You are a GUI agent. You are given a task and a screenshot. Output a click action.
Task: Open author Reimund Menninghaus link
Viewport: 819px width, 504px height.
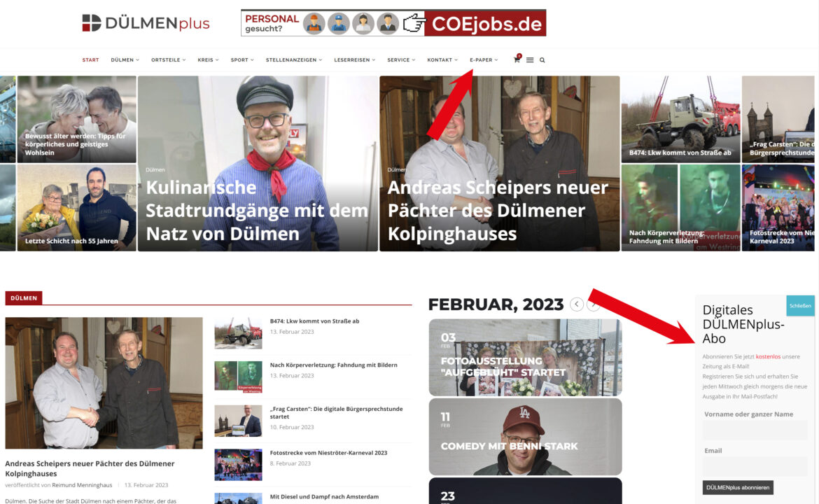[82, 485]
